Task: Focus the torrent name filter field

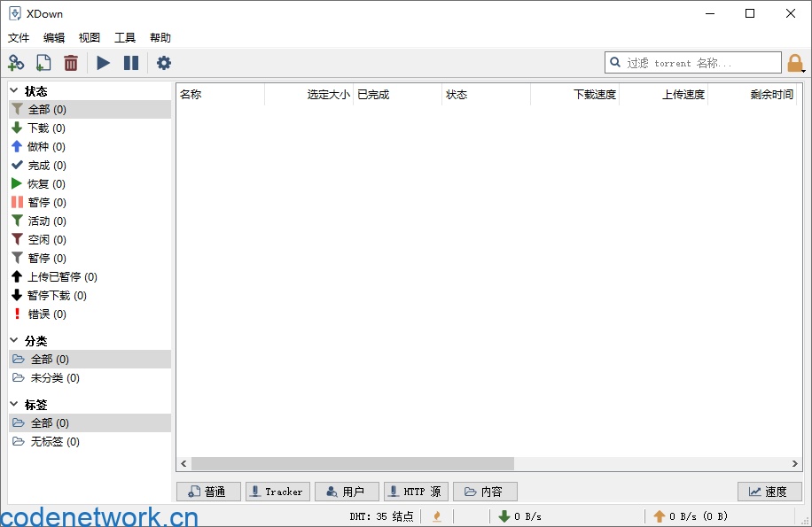Action: [693, 63]
